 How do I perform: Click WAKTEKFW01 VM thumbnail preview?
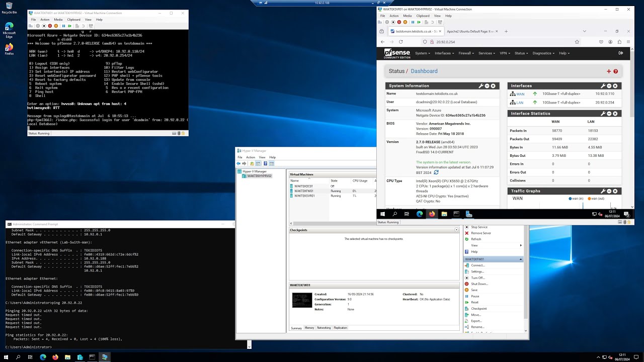coord(302,300)
